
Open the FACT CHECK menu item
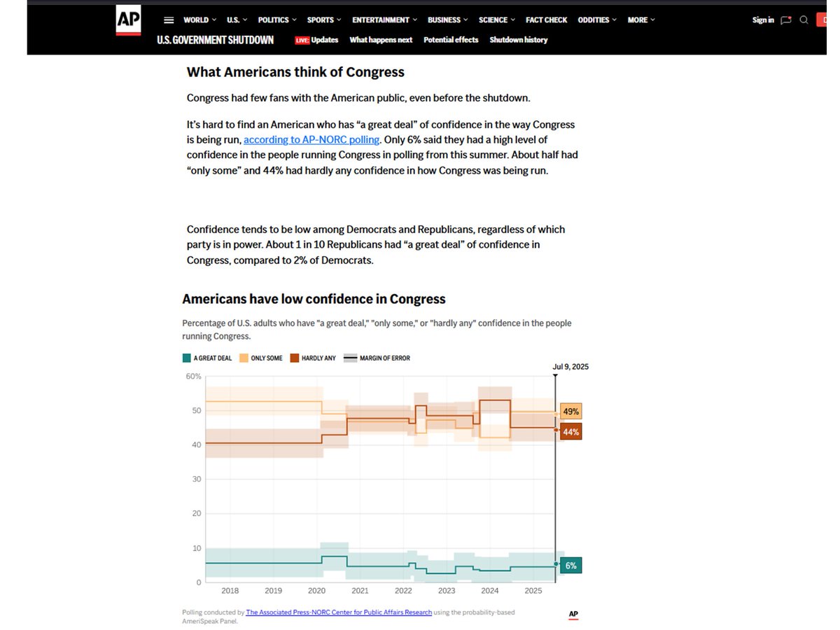coord(546,20)
